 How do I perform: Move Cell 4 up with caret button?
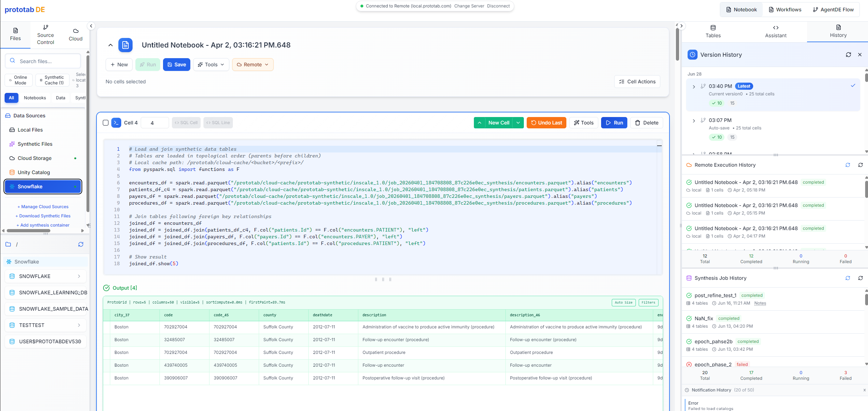pos(479,123)
